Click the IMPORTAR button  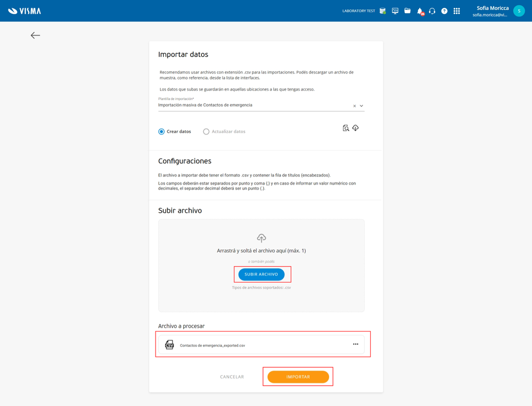pos(298,377)
